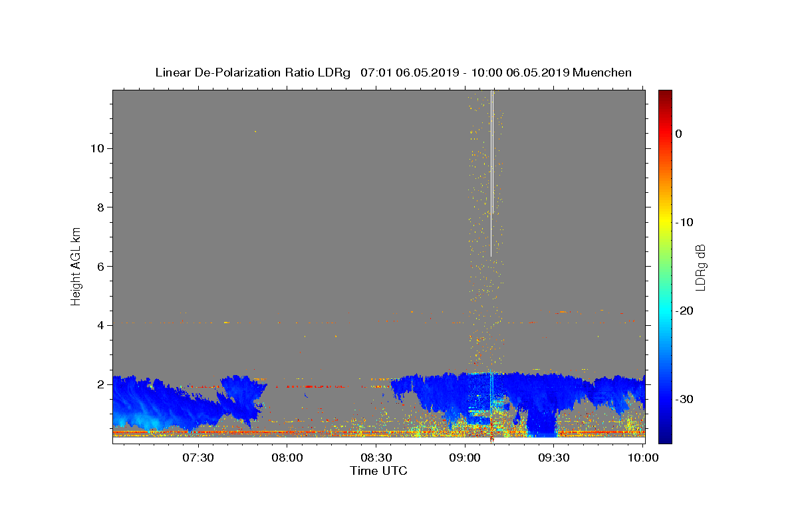The height and width of the screenshot is (532, 798).
Task: Click the green middle section of colorbar
Action: click(x=665, y=266)
